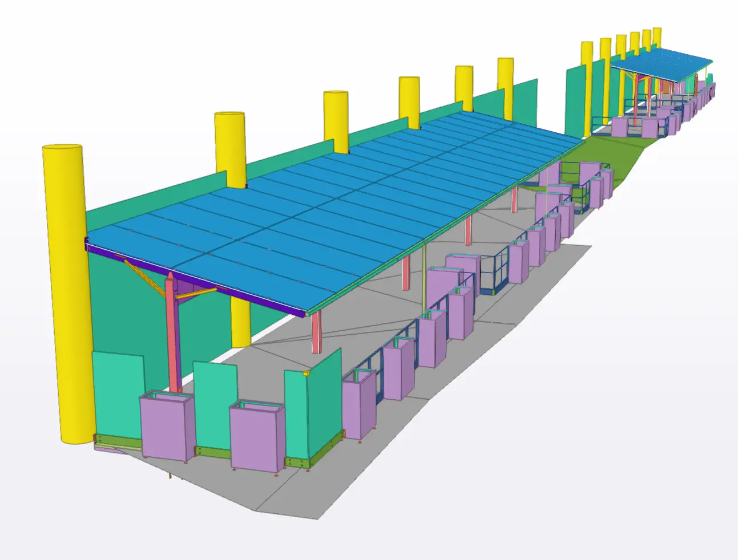Select the pink column in the canopy's middle

tap(406, 273)
